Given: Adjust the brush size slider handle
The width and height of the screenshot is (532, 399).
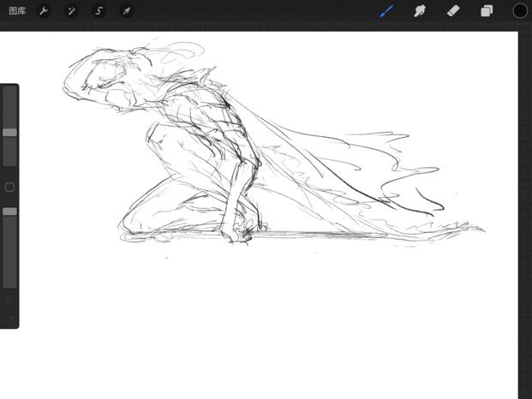Looking at the screenshot, I should click(x=9, y=132).
